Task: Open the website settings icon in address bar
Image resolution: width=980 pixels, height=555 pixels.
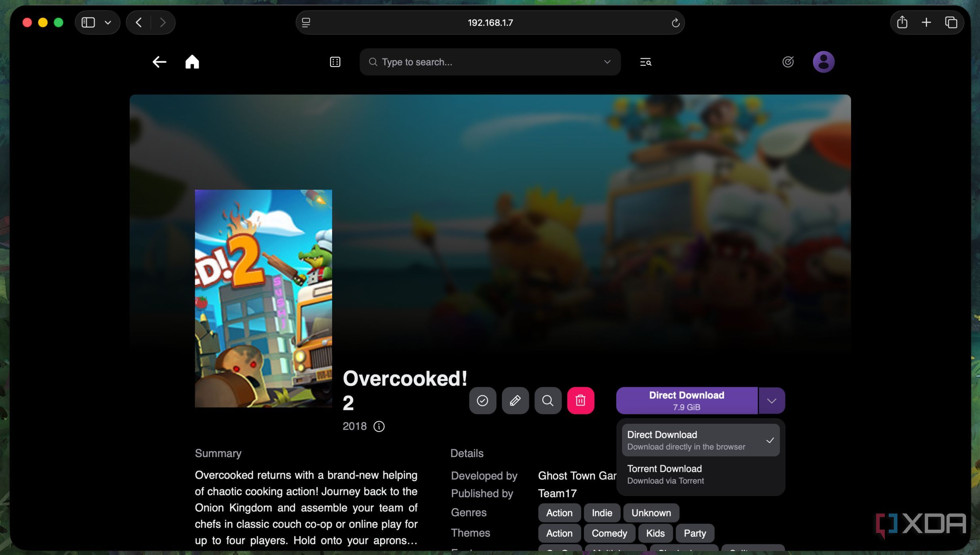Action: [x=306, y=23]
